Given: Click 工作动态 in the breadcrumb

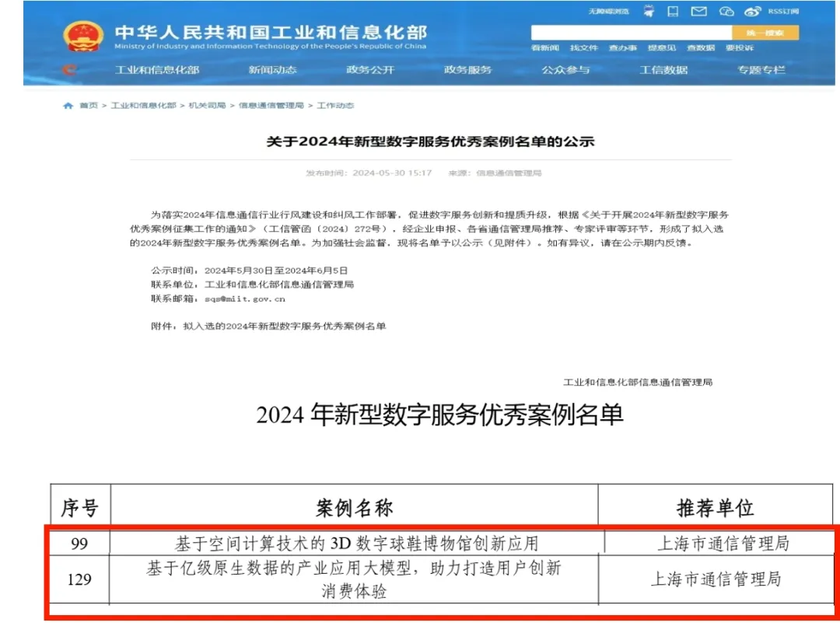Looking at the screenshot, I should tap(335, 106).
